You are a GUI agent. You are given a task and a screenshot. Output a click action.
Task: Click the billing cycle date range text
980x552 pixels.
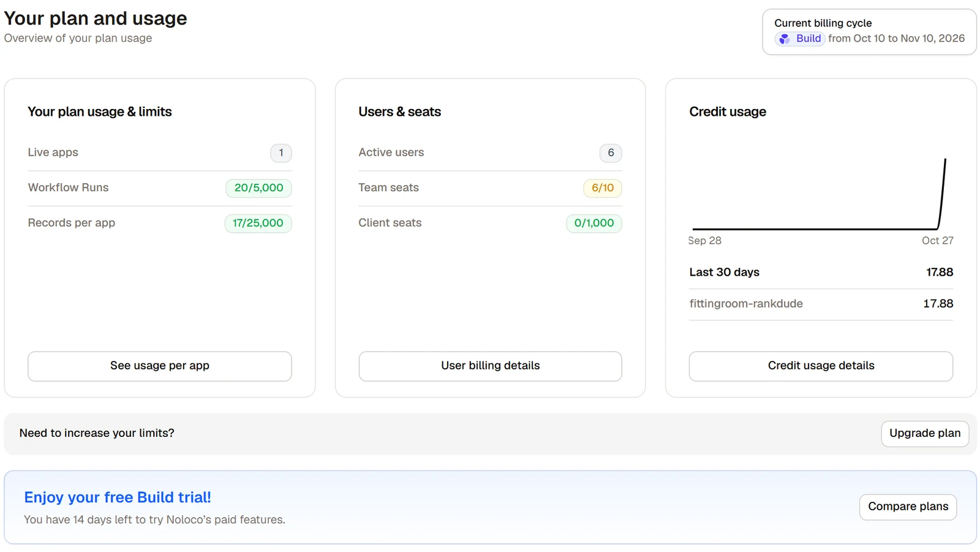(x=896, y=39)
